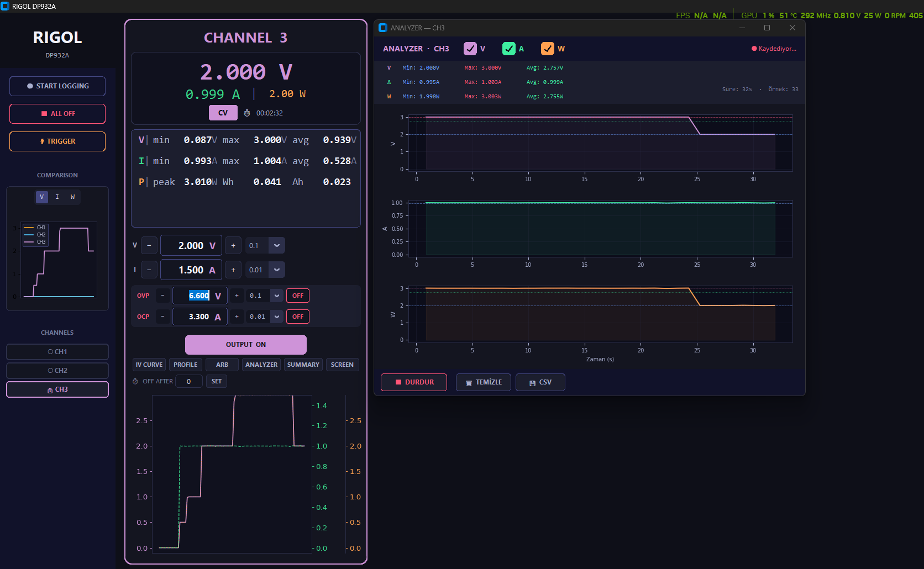Viewport: 924px width, 569px height.
Task: Open the IV CURVE tab
Action: pos(149,365)
